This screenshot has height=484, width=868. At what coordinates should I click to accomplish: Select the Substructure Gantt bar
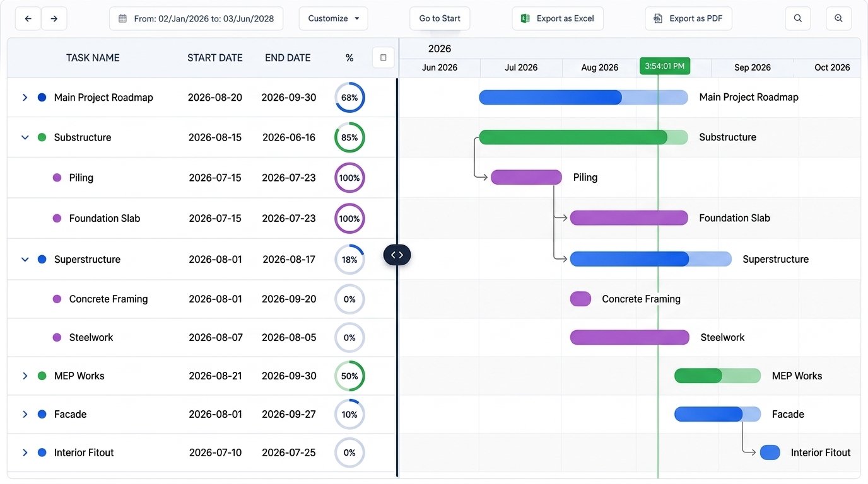(x=584, y=137)
